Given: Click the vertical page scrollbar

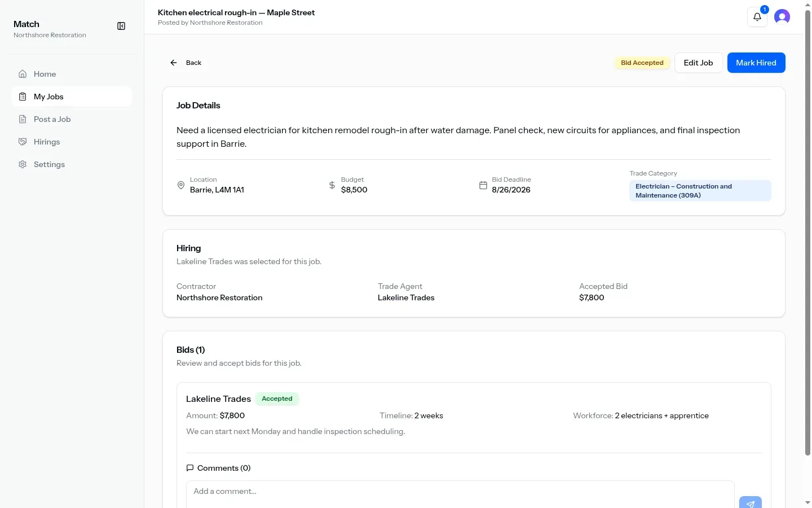Looking at the screenshot, I should tap(807, 233).
